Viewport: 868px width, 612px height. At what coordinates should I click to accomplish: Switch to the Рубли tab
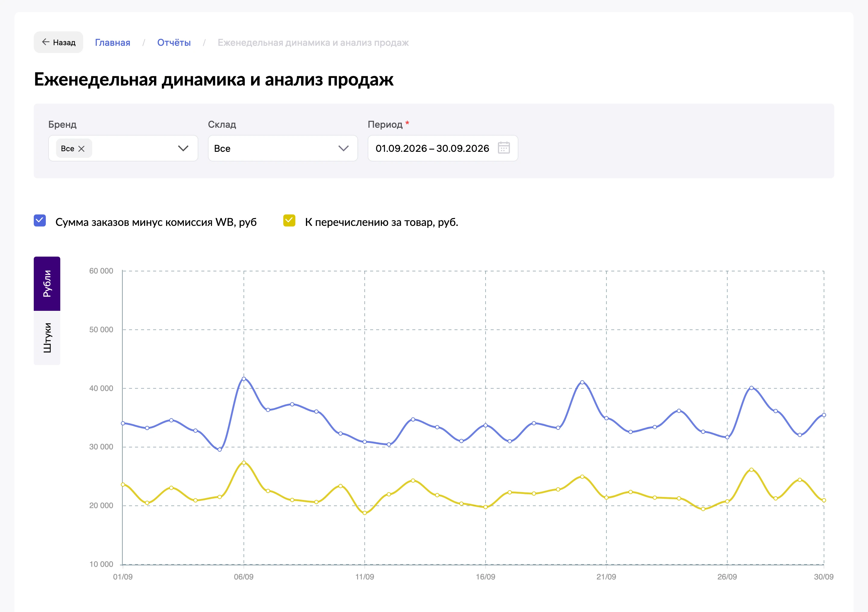(x=47, y=284)
